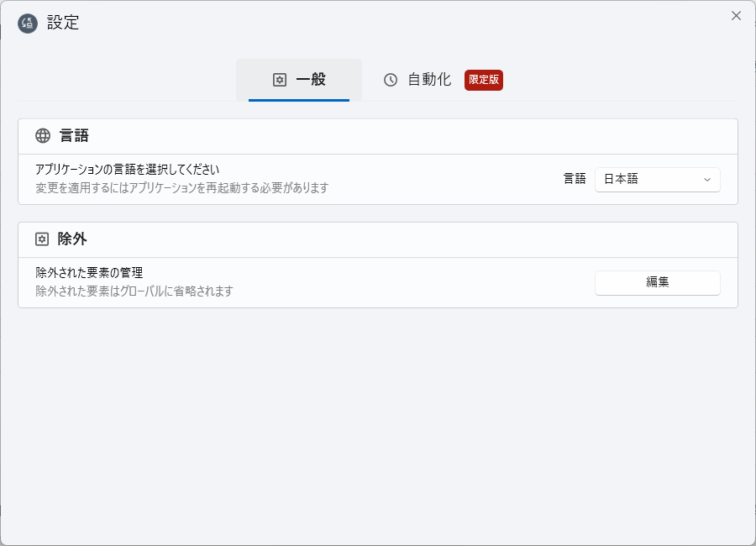Click the chevron arrow in the language combo box
Image resolution: width=756 pixels, height=546 pixels.
point(706,180)
